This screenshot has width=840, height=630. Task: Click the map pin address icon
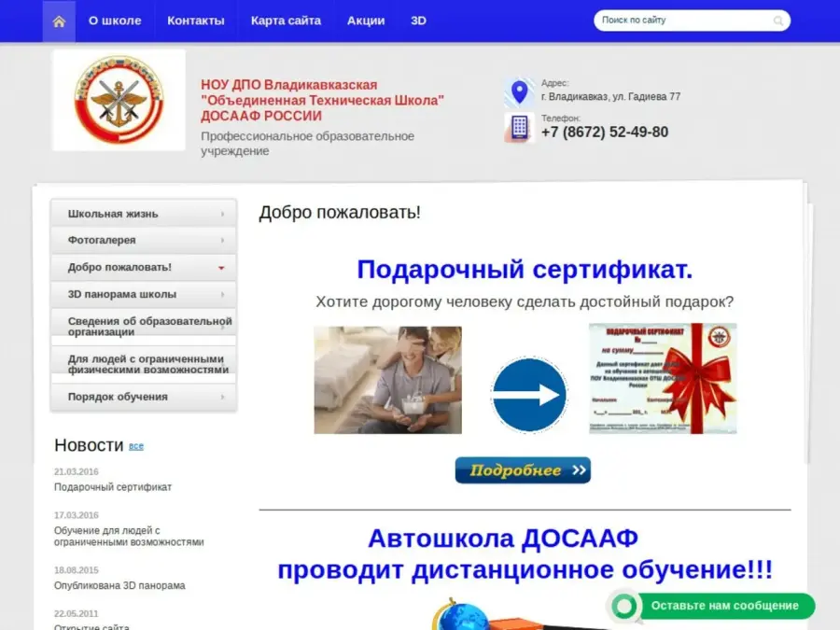pos(519,91)
